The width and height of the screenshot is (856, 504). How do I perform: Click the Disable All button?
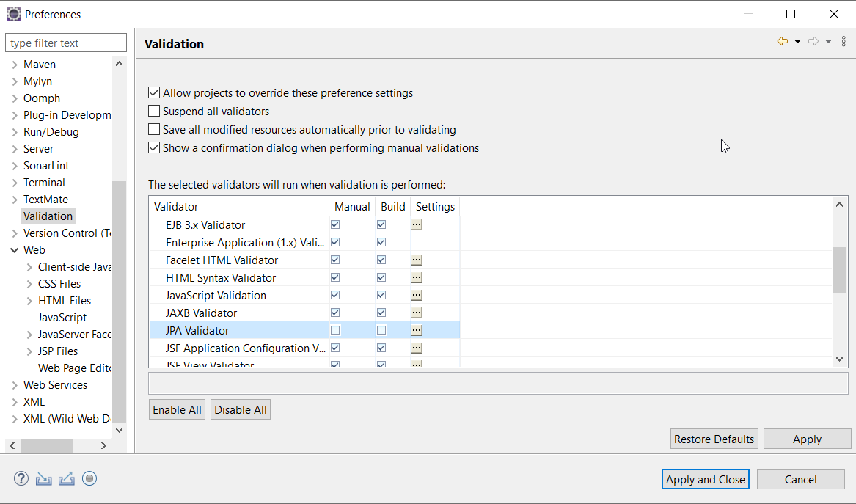click(x=241, y=410)
